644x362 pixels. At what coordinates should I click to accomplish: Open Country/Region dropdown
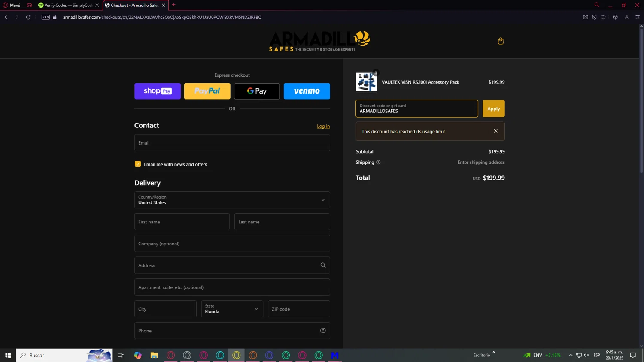232,200
